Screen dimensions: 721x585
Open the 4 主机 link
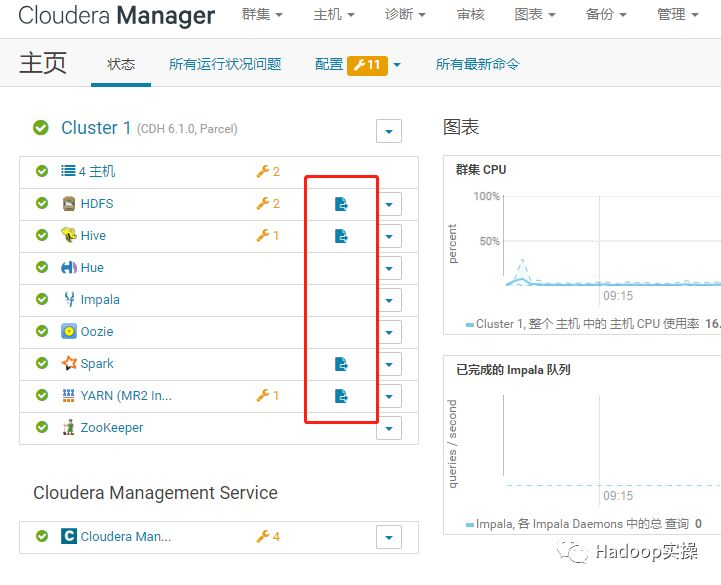(97, 172)
